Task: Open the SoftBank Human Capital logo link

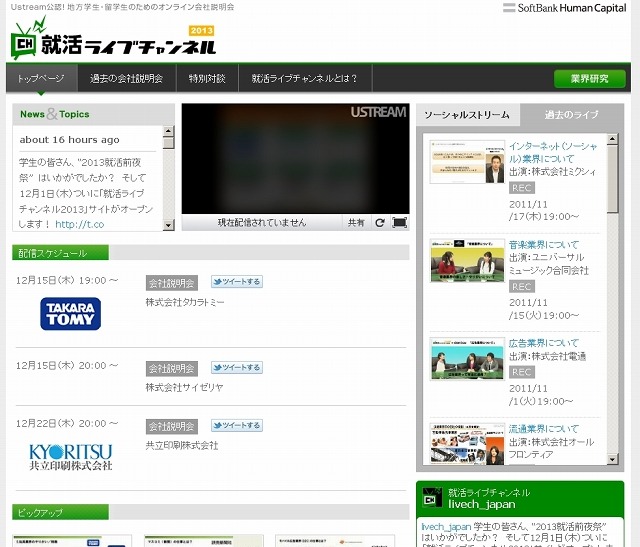Action: click(564, 8)
